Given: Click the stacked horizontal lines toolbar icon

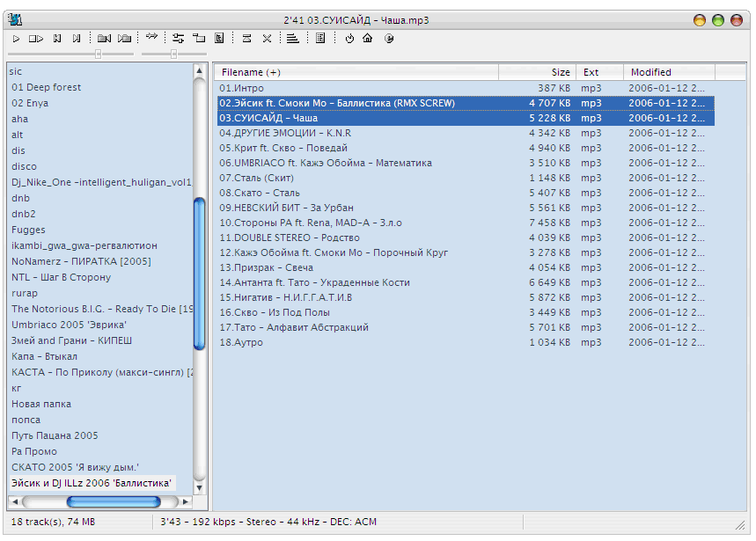Looking at the screenshot, I should click(293, 39).
